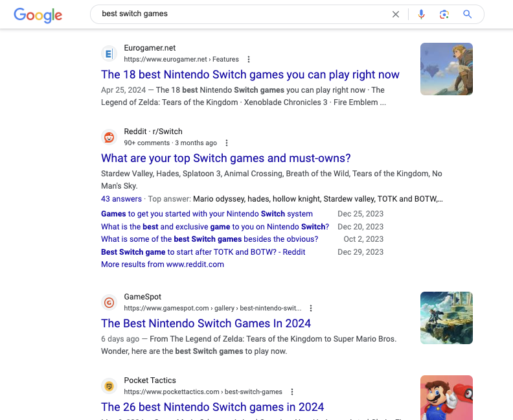
Task: Open 'best Switch games besides the obvious' link
Action: [x=209, y=239]
